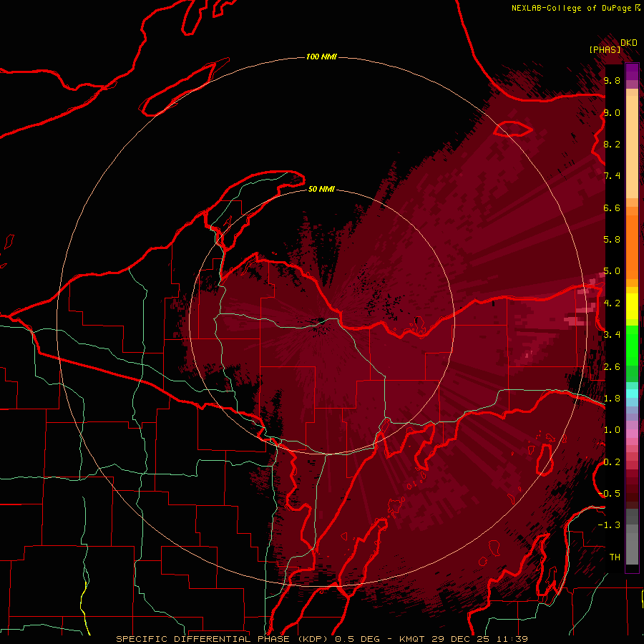Click the 4.2 scale value
The height and width of the screenshot is (644, 644).
pyautogui.click(x=612, y=303)
